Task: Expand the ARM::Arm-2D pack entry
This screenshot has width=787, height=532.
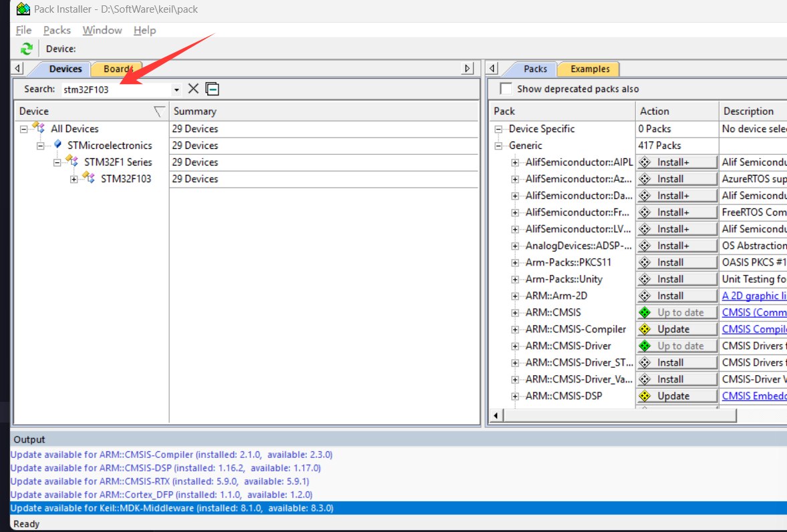Action: point(515,296)
